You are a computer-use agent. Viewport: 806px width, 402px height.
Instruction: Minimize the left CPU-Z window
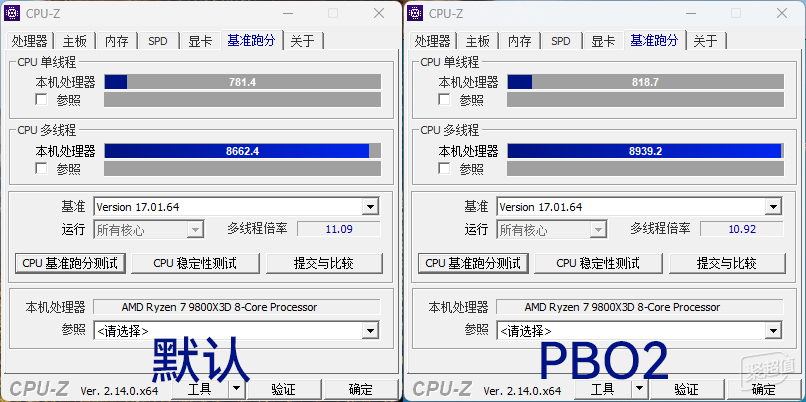click(289, 13)
